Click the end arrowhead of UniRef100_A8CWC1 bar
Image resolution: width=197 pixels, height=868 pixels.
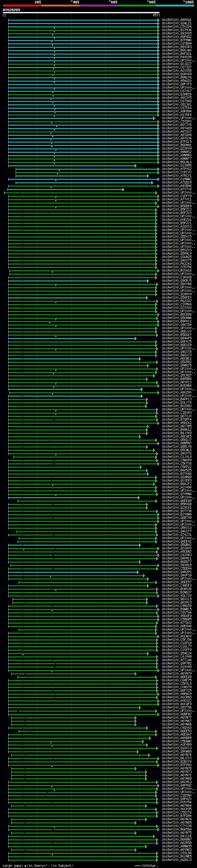(x=140, y=359)
